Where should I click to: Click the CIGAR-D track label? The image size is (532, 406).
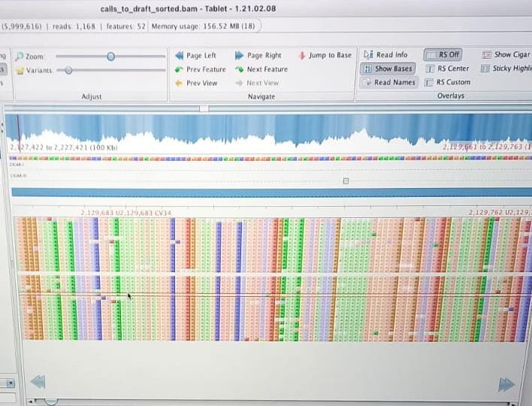tap(18, 175)
